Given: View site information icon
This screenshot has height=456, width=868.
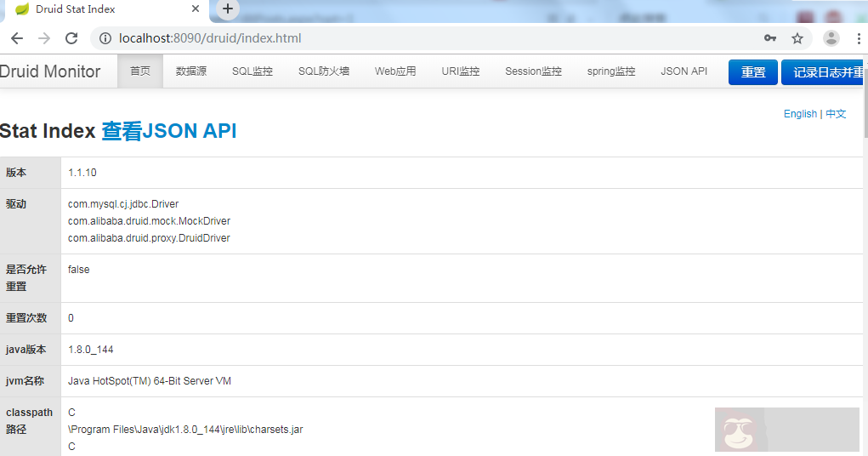Looking at the screenshot, I should click(x=105, y=38).
